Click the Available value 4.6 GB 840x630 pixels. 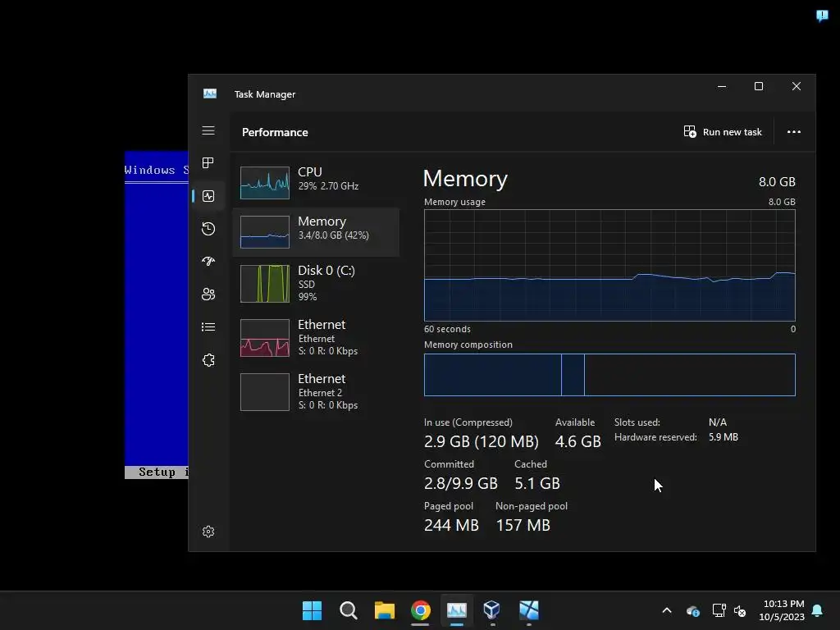point(578,441)
